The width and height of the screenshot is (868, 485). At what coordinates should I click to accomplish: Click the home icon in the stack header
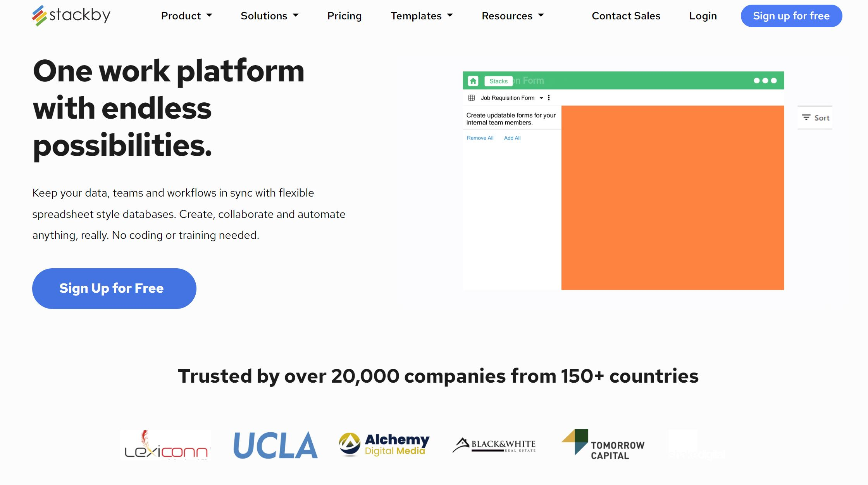tap(474, 81)
